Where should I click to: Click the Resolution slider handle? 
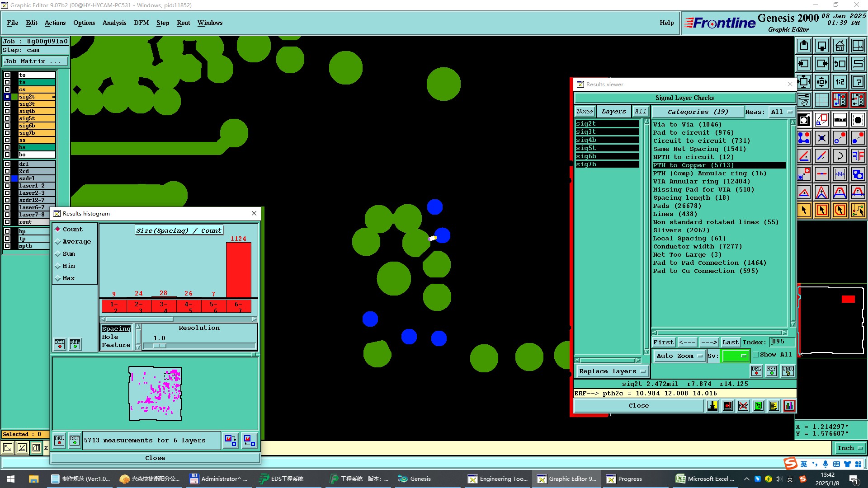pos(159,346)
